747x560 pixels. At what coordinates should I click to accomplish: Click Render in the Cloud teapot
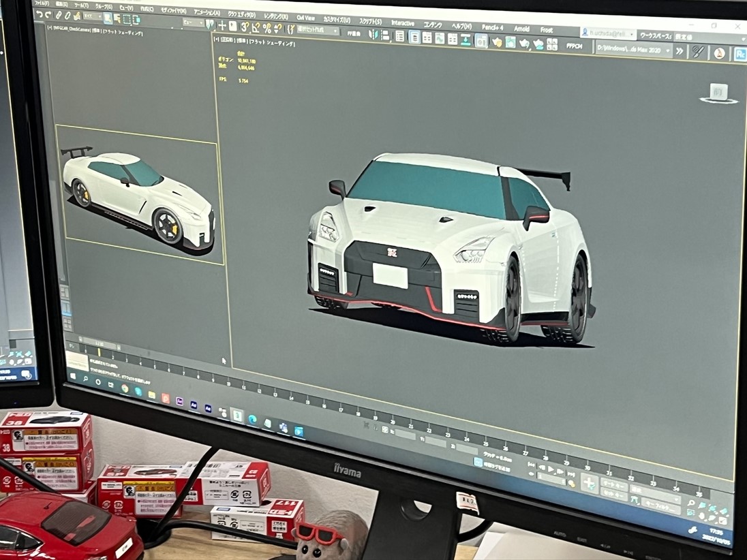538,44
